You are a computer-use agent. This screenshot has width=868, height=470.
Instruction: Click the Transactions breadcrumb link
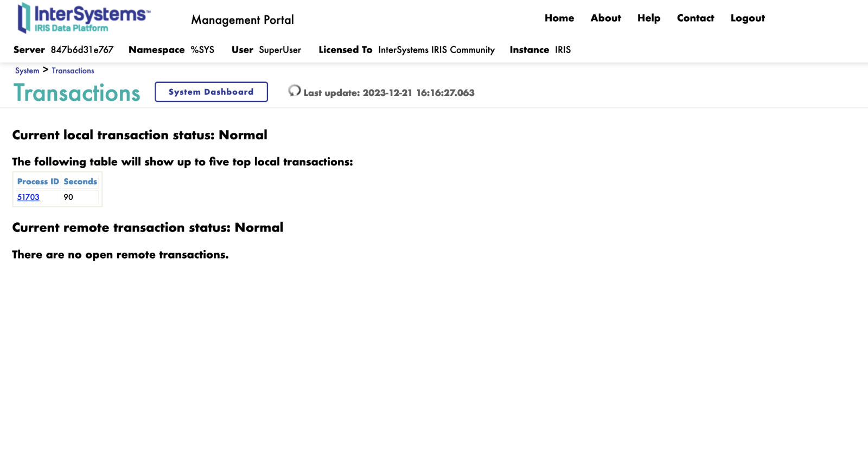point(73,70)
